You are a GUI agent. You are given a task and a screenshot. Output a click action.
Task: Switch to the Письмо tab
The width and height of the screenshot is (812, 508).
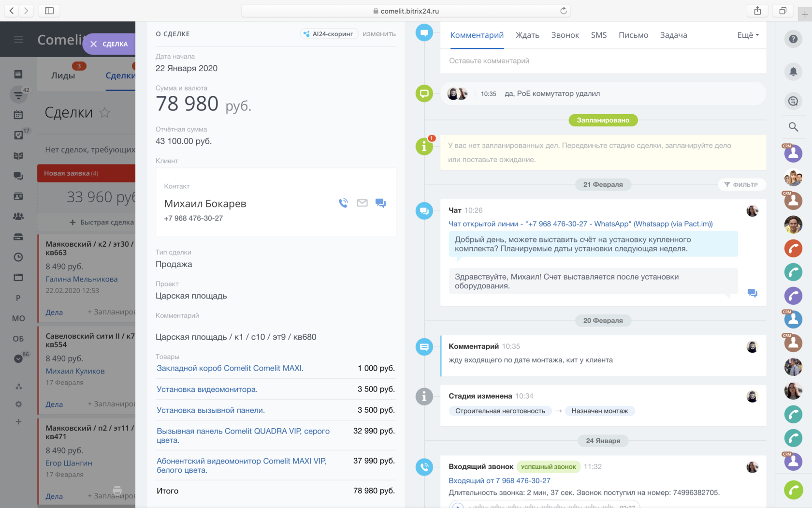click(x=633, y=35)
